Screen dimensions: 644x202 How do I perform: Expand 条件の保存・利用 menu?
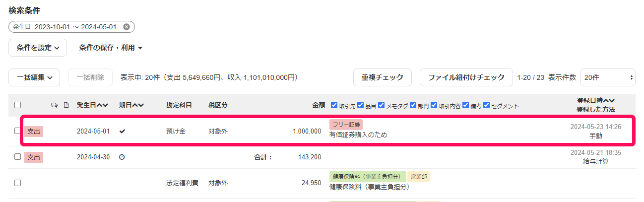[111, 48]
